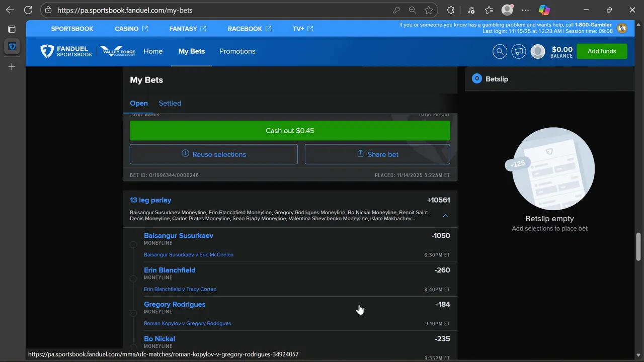Switch to the Open bets tab
This screenshot has width=644, height=362.
[x=139, y=103]
